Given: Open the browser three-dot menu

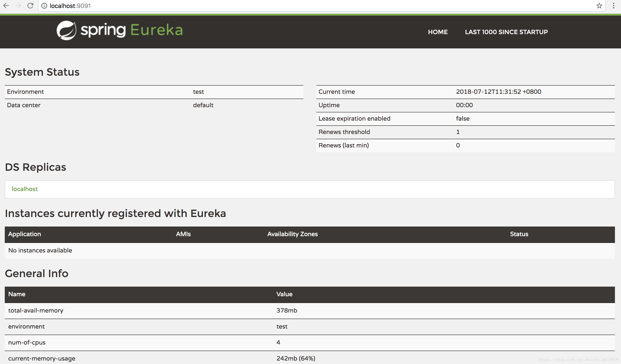Looking at the screenshot, I should pos(614,6).
